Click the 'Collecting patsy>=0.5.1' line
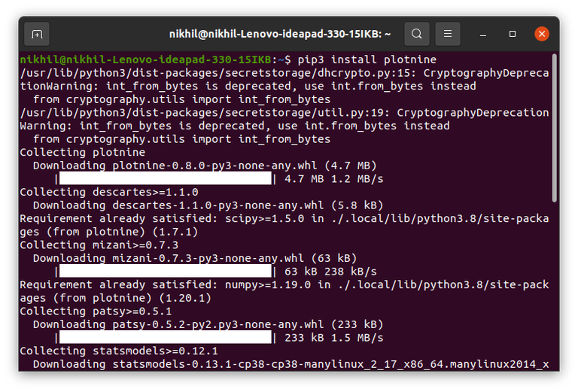 point(96,311)
